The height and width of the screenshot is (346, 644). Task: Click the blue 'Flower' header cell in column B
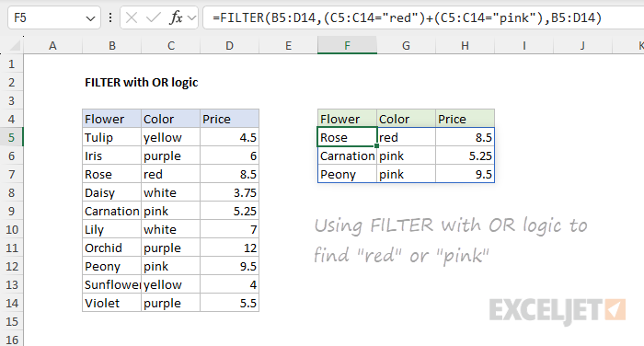(x=111, y=119)
